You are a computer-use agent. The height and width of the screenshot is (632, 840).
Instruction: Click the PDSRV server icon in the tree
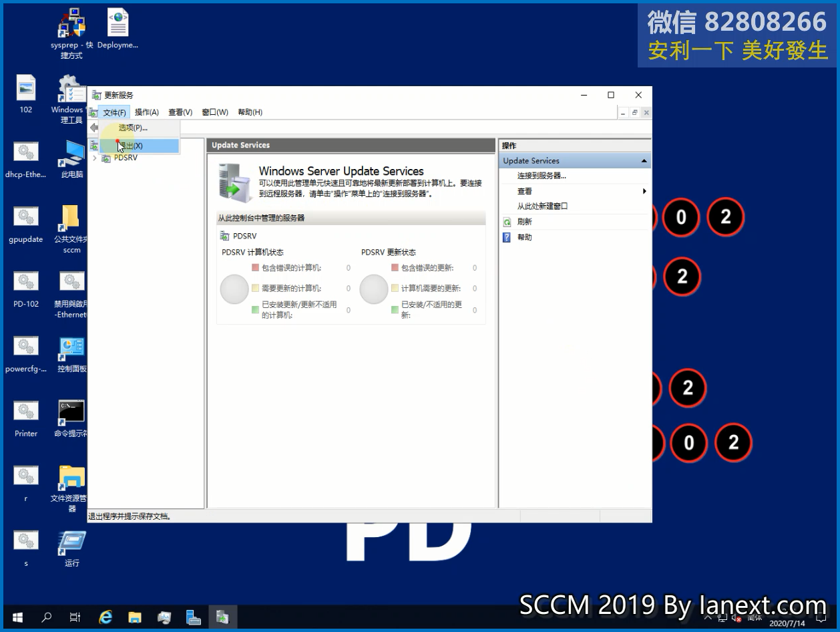pos(106,158)
